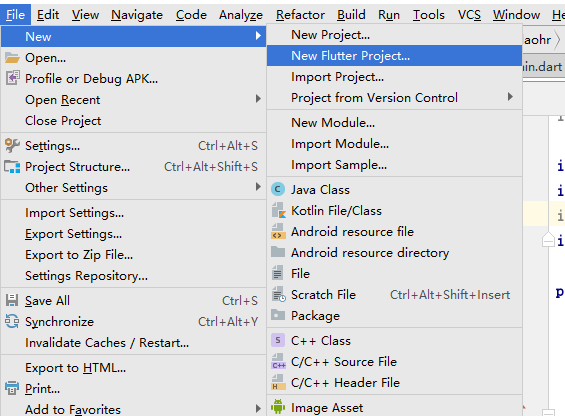Collapse the code fold marker in the editor gutter
Screen dimensions: 565x416
548,240
